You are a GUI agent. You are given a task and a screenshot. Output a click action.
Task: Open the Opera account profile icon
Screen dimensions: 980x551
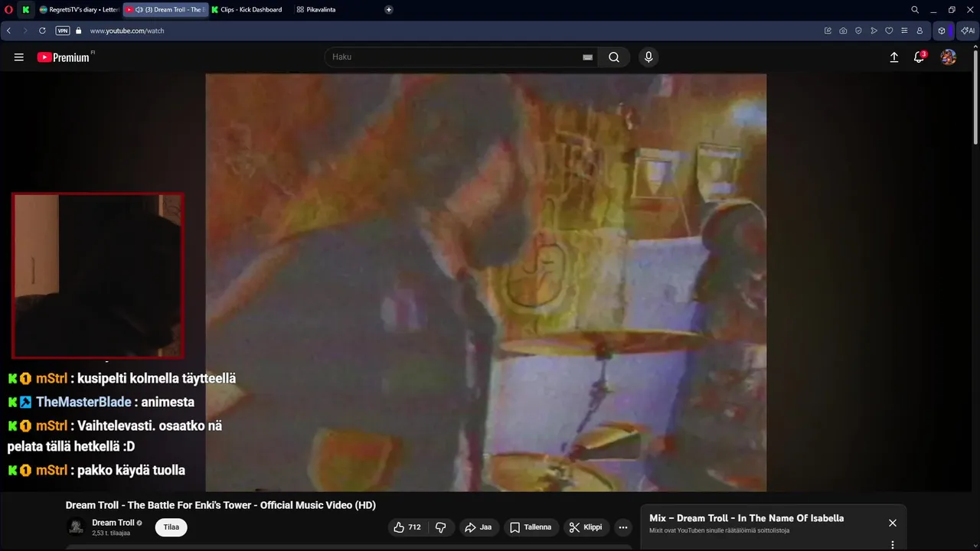[x=920, y=31]
